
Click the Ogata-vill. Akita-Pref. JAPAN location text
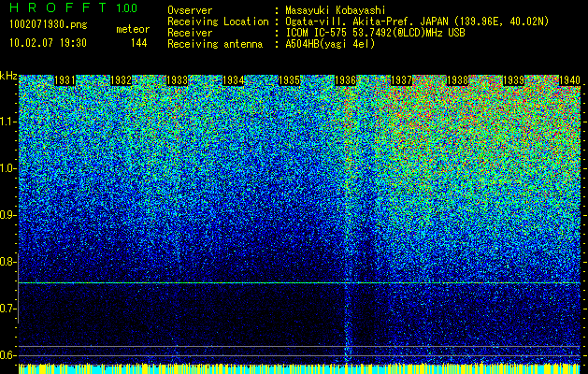417,22
